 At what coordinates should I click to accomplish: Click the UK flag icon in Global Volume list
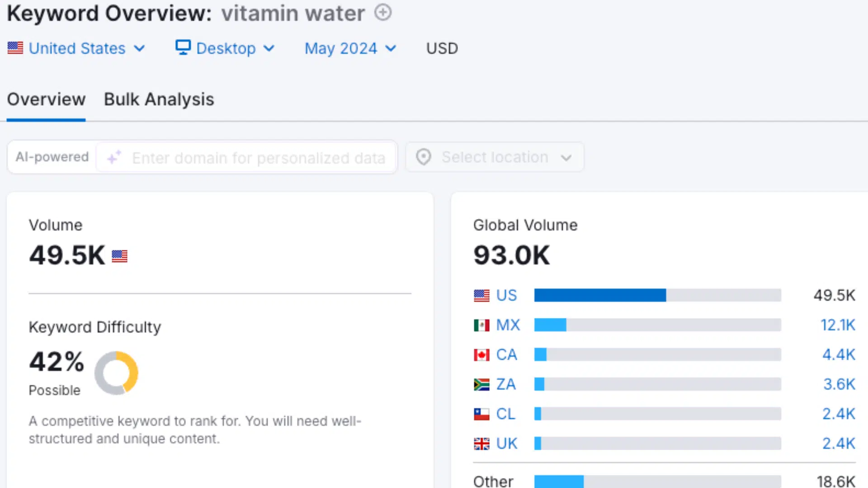point(481,443)
